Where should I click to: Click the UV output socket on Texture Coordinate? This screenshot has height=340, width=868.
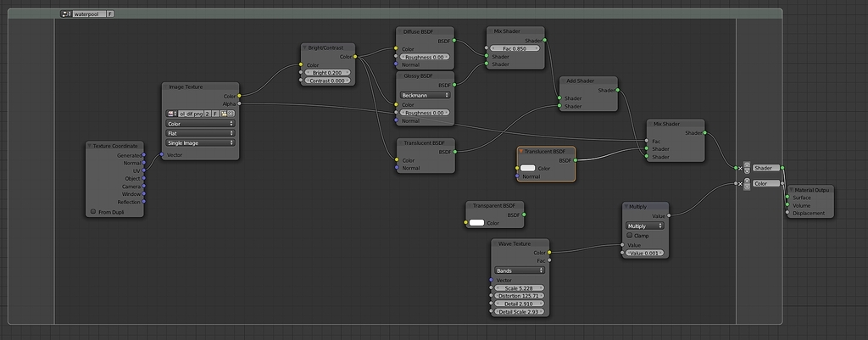(144, 171)
